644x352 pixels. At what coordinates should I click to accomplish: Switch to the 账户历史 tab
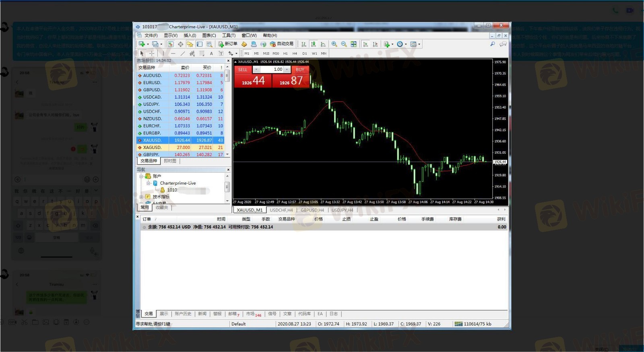tap(183, 314)
